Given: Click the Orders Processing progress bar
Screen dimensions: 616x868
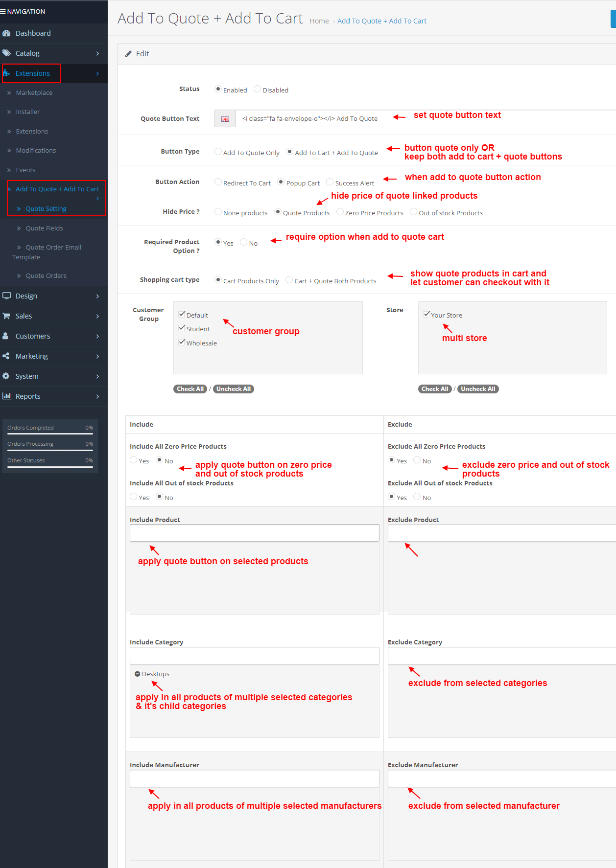Looking at the screenshot, I should (50, 450).
